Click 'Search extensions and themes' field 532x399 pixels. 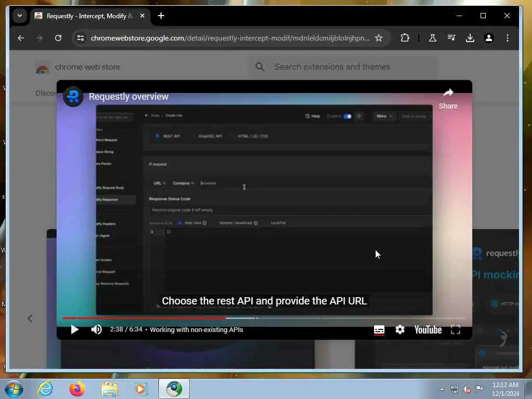[x=344, y=67]
